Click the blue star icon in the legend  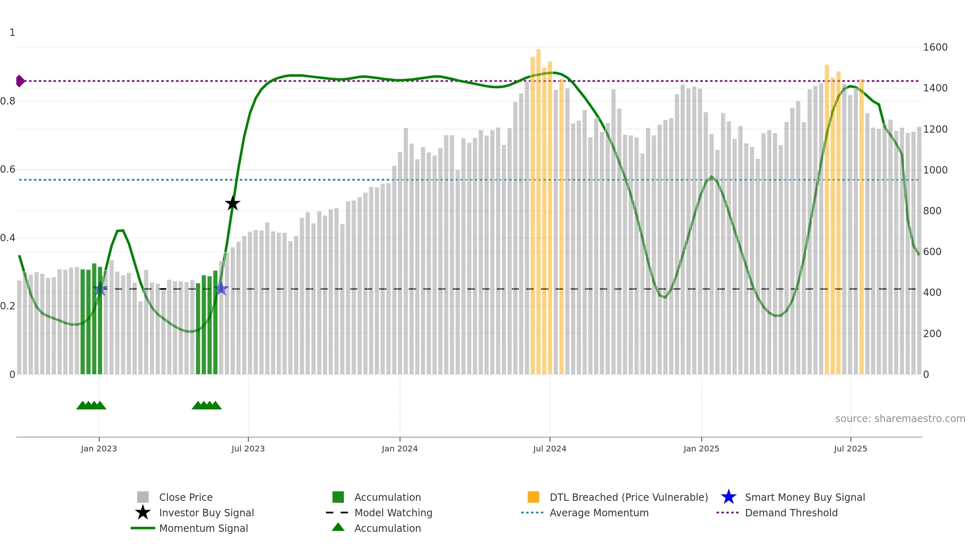(x=728, y=497)
